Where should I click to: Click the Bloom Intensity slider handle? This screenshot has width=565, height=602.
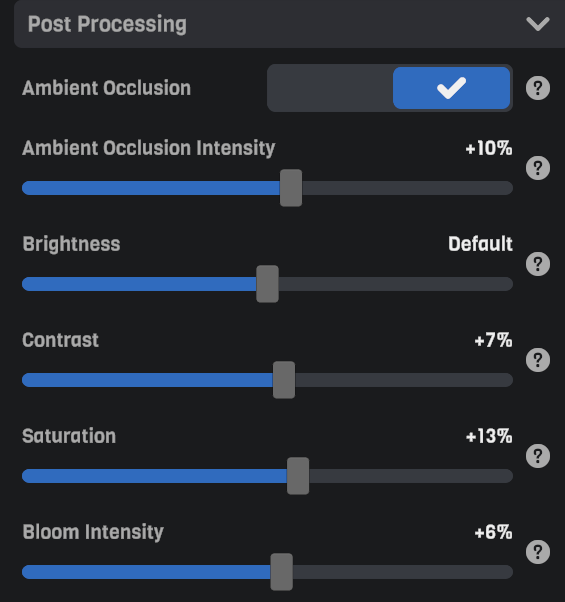pos(282,572)
